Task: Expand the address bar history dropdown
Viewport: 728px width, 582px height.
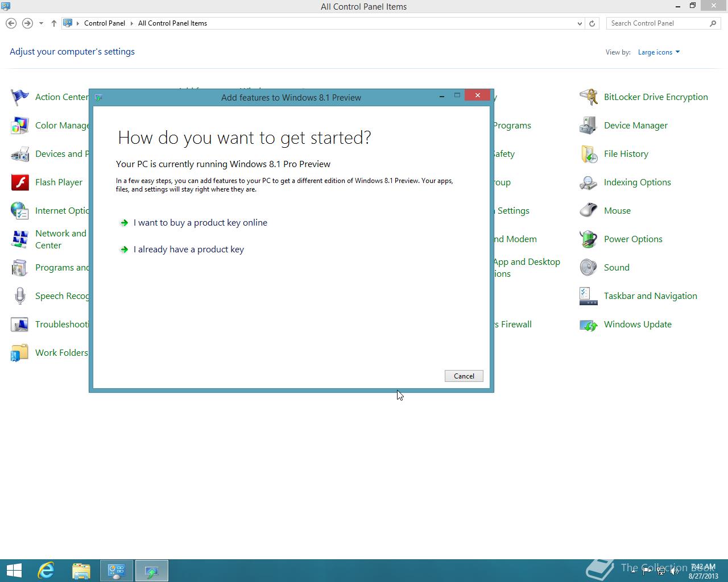Action: [580, 23]
